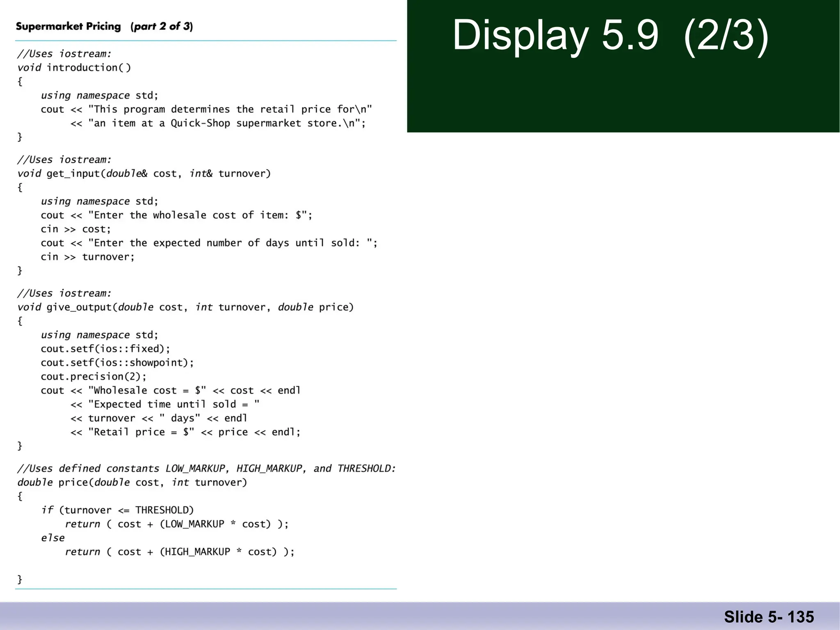Click the line 'Expected time until sold = '
The height and width of the screenshot is (630, 840).
click(165, 405)
